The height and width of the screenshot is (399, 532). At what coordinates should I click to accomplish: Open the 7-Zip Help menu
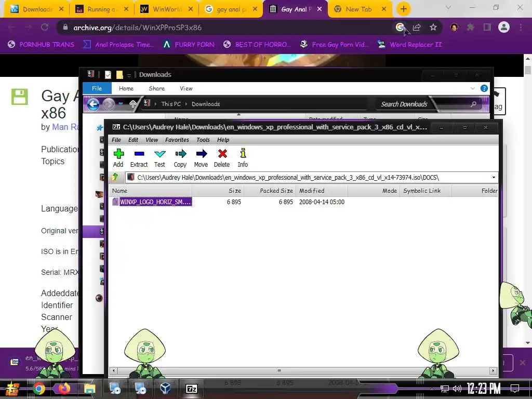pyautogui.click(x=223, y=140)
